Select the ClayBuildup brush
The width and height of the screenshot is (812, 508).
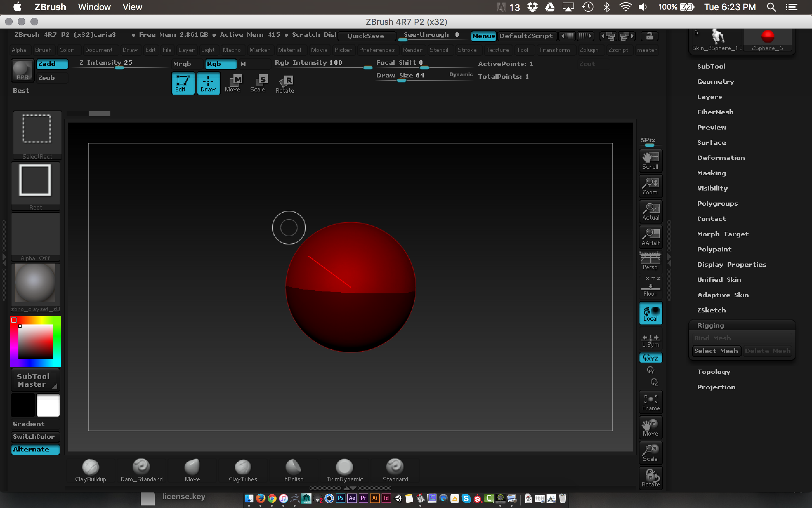(x=91, y=470)
